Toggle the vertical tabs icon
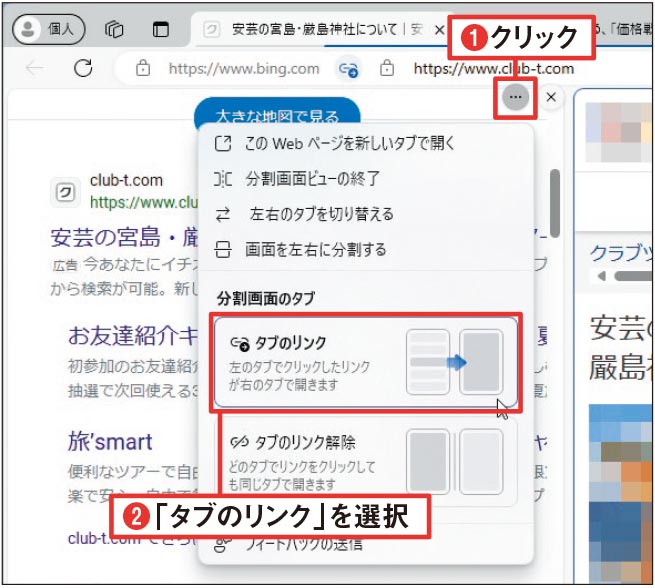Image resolution: width=655 pixels, height=588 pixels. click(160, 30)
